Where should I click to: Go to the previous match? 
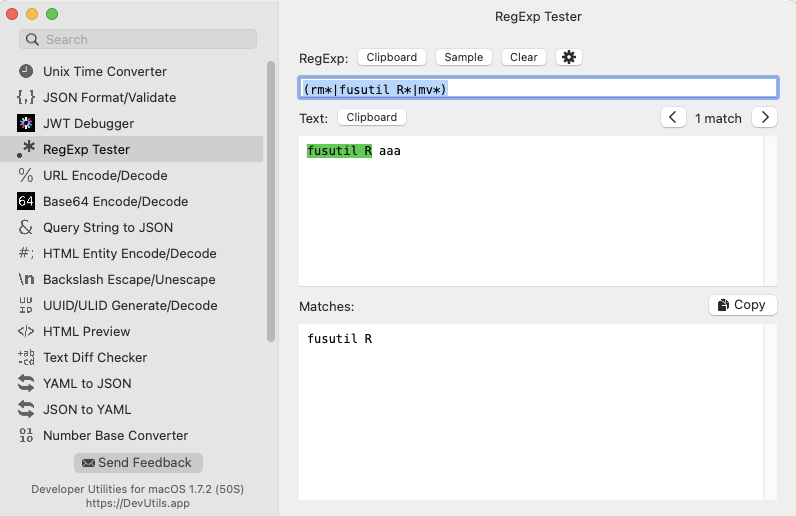[673, 118]
